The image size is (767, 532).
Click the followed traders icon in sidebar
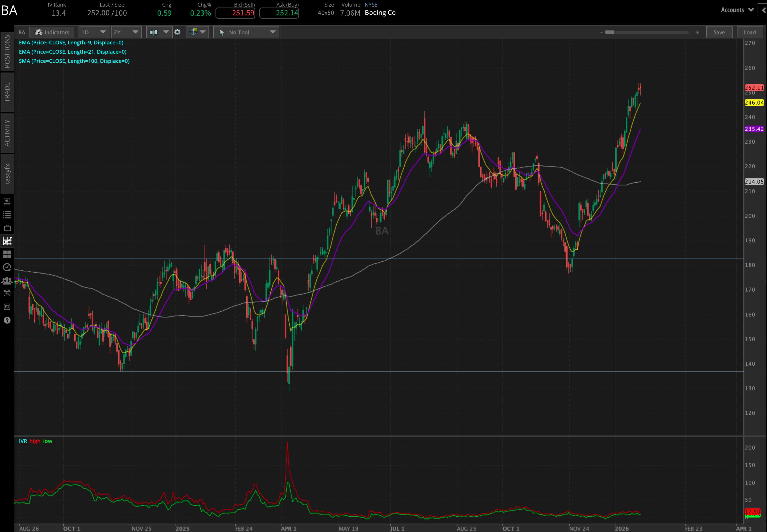[7, 280]
